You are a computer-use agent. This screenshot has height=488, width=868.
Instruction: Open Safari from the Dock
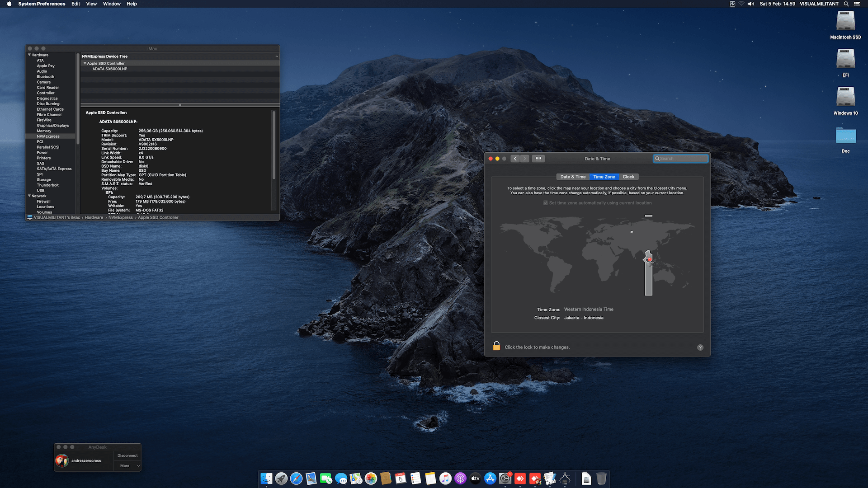[x=296, y=479]
